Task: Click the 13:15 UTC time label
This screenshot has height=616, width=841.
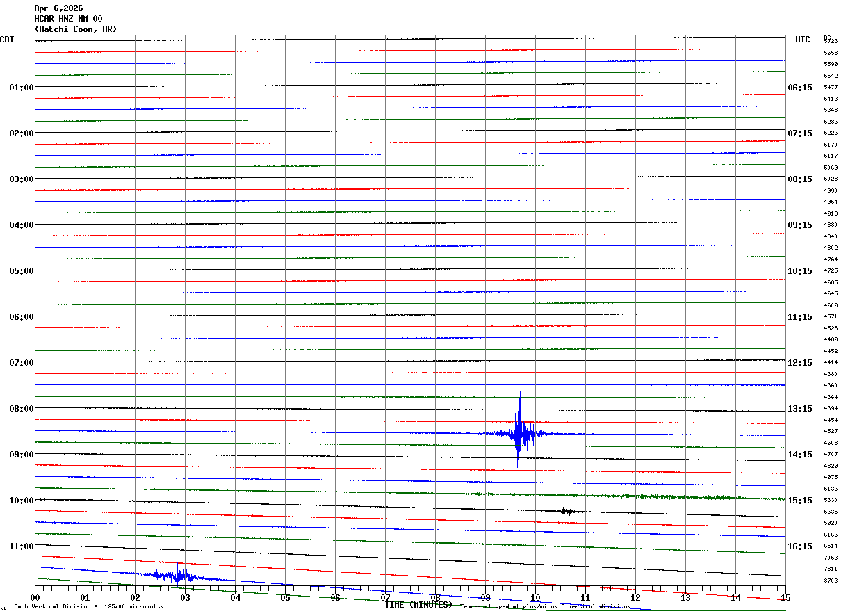Action: tap(799, 409)
